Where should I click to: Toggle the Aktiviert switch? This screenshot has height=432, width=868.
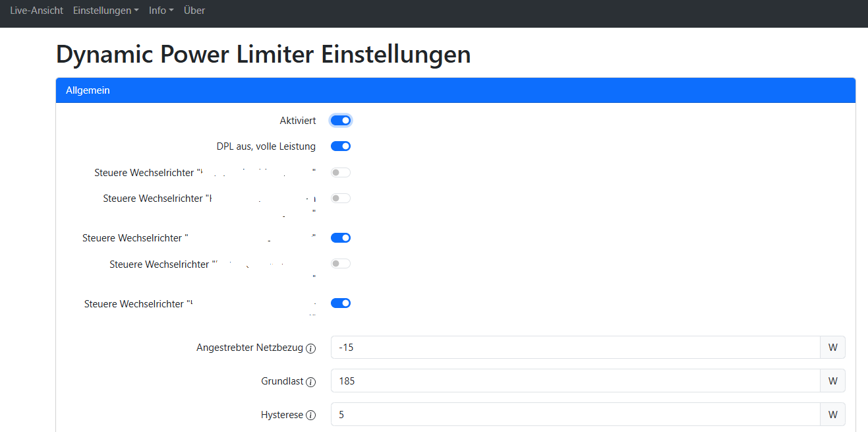pyautogui.click(x=341, y=121)
